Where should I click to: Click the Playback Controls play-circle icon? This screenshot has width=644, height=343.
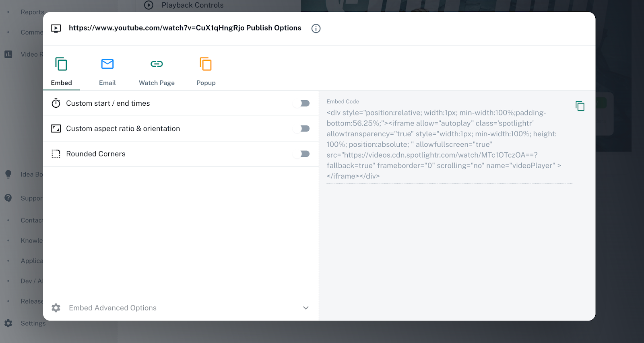149,5
